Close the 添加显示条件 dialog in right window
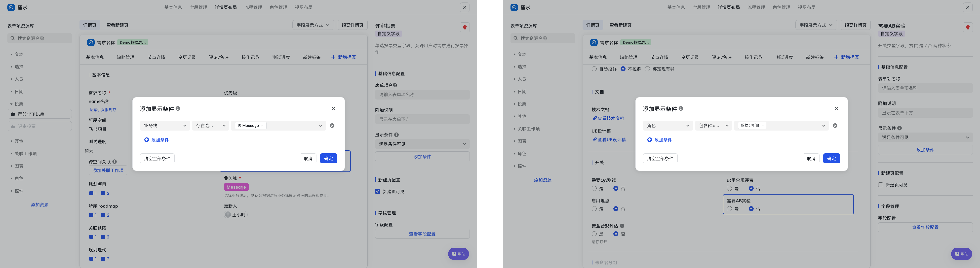 (836, 108)
